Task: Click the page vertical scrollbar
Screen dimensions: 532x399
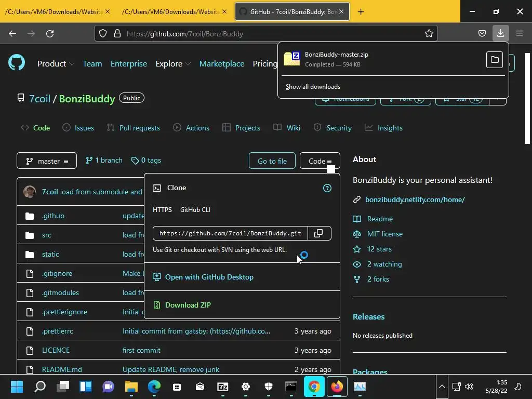Action: click(528, 98)
